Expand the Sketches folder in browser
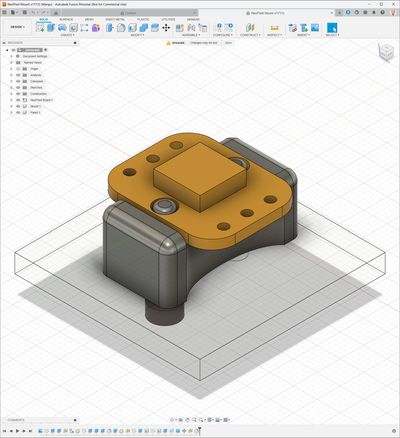 point(11,87)
